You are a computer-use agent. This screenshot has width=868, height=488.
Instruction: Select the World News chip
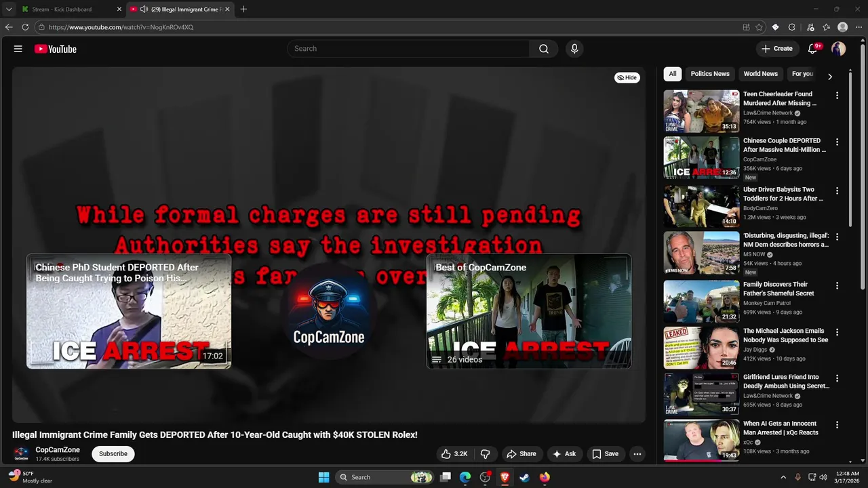pyautogui.click(x=761, y=74)
